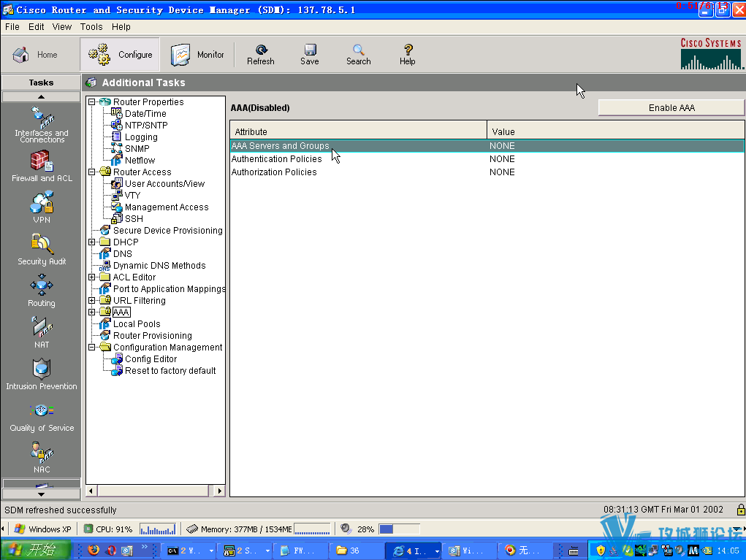The width and height of the screenshot is (746, 560).
Task: Open the Firewall and ACL task
Action: point(42,166)
